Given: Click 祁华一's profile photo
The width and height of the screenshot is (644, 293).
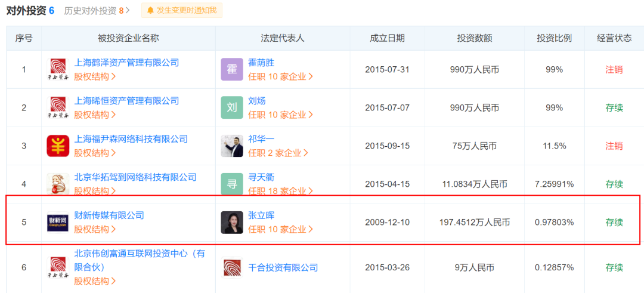Looking at the screenshot, I should pyautogui.click(x=232, y=146).
